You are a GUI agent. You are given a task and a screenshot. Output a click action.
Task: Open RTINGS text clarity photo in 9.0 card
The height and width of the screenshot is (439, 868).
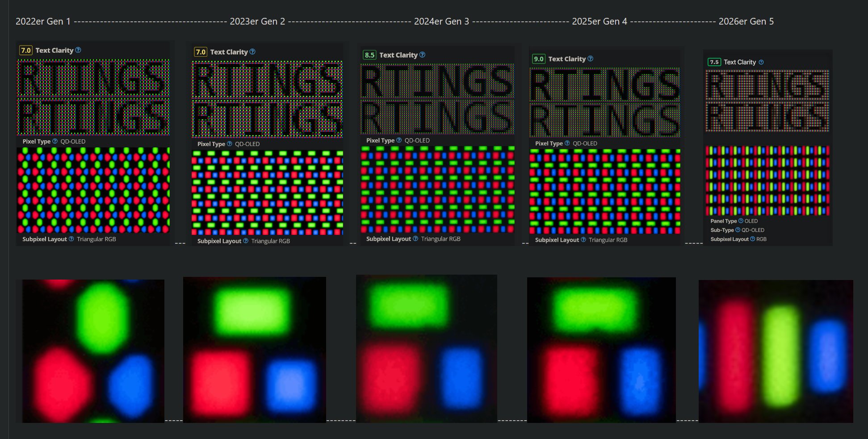pos(605,102)
